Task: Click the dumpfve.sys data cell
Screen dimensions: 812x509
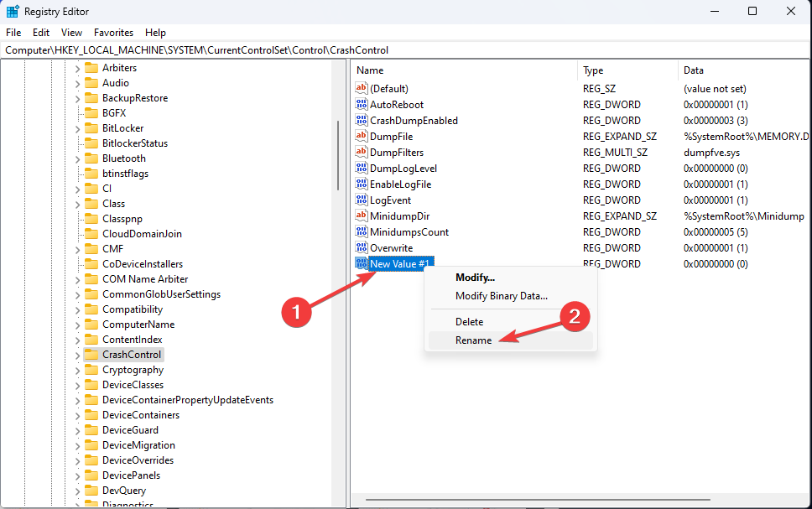Action: tap(711, 153)
